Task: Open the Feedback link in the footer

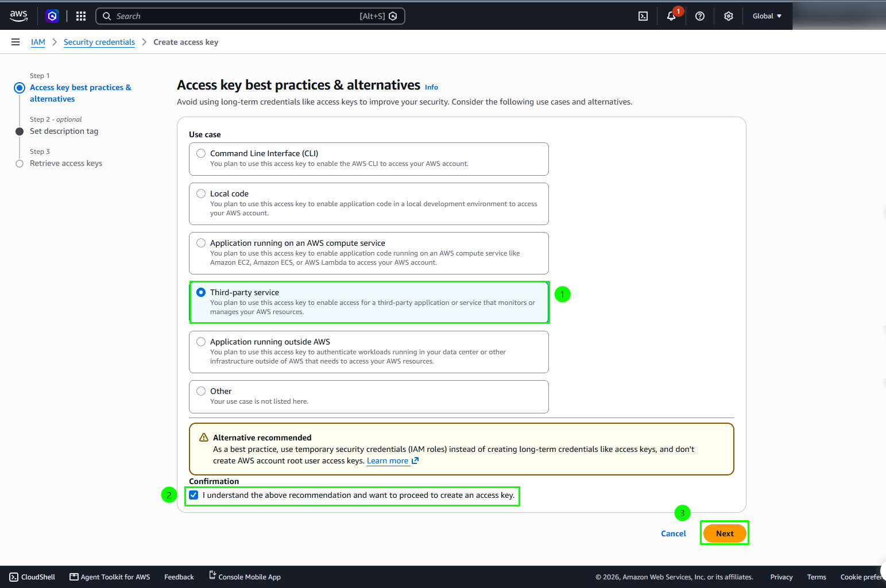Action: 179,577
